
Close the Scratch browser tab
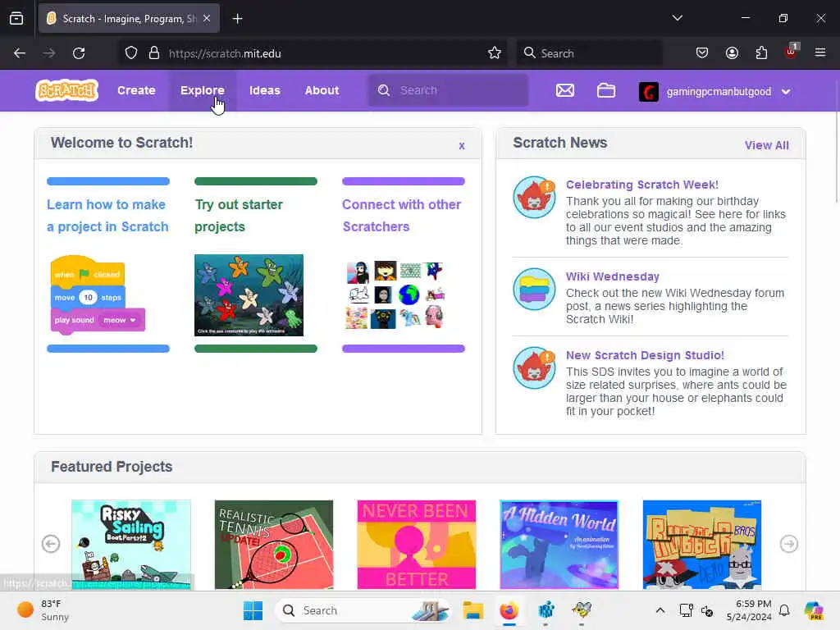(207, 19)
